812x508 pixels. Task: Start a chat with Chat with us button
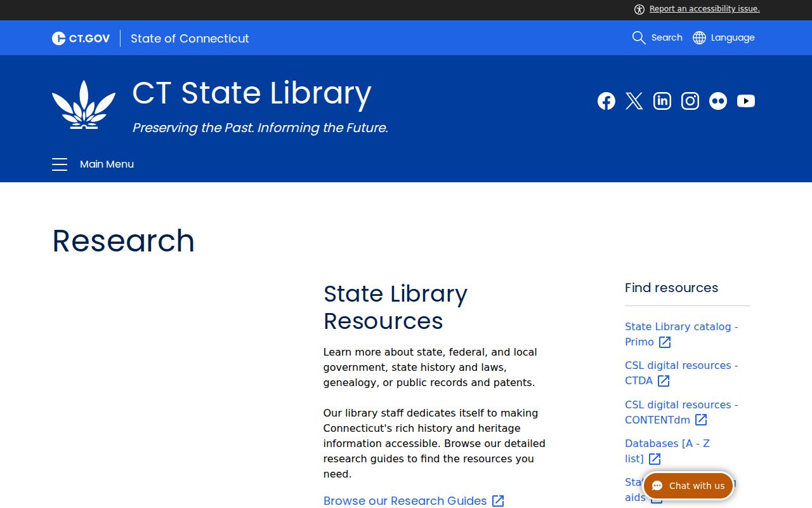688,486
